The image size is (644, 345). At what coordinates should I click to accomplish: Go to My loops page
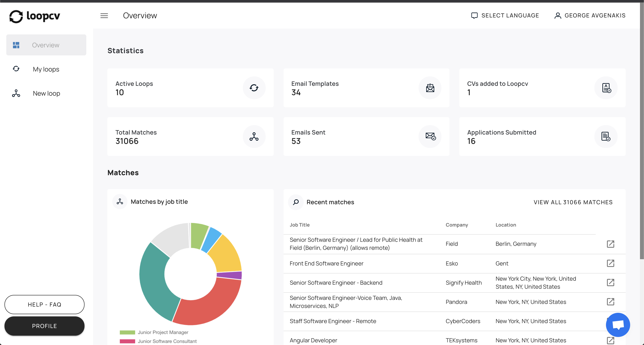[x=46, y=69]
